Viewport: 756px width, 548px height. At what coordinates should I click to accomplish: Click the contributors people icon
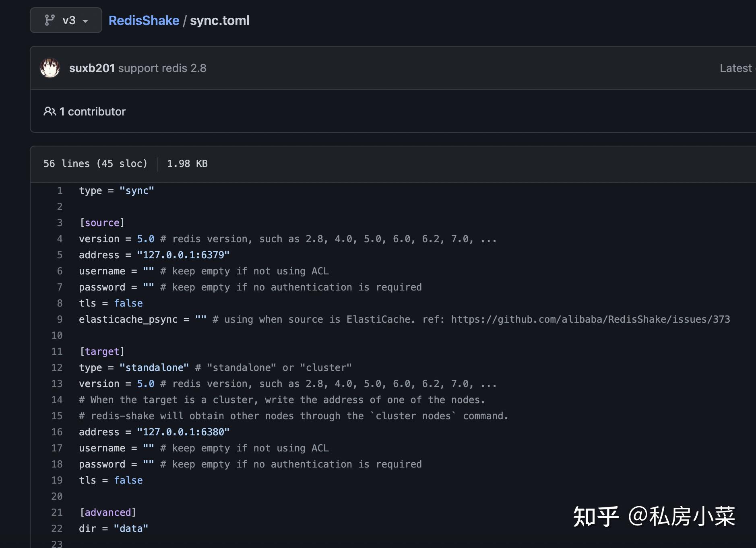[50, 111]
